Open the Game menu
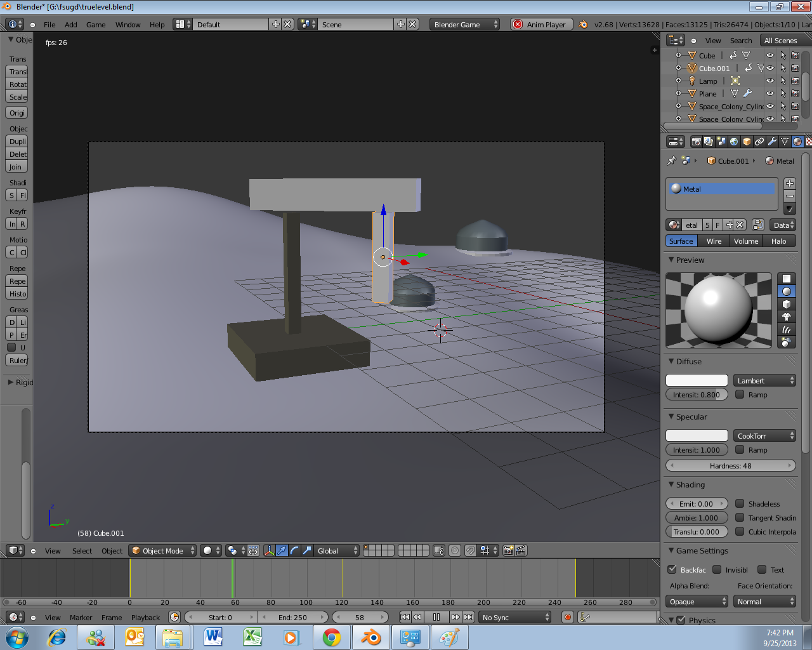Viewport: 812px width, 650px height. click(96, 25)
